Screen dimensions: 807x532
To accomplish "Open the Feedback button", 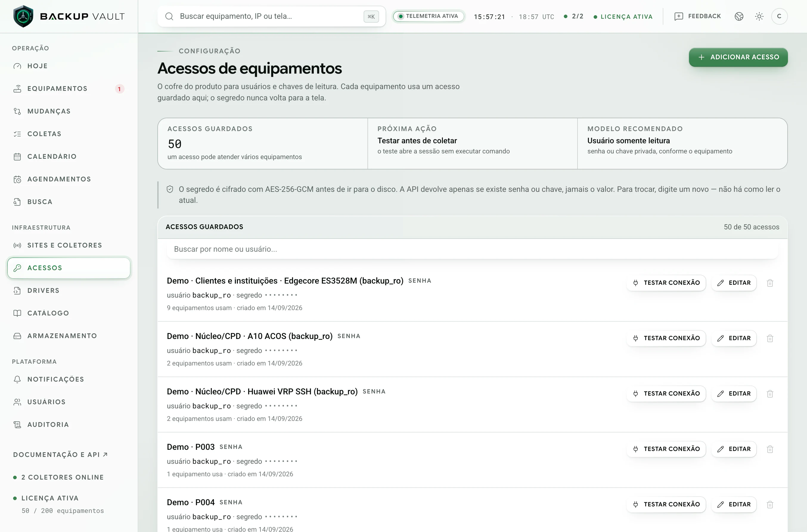I will click(x=697, y=16).
